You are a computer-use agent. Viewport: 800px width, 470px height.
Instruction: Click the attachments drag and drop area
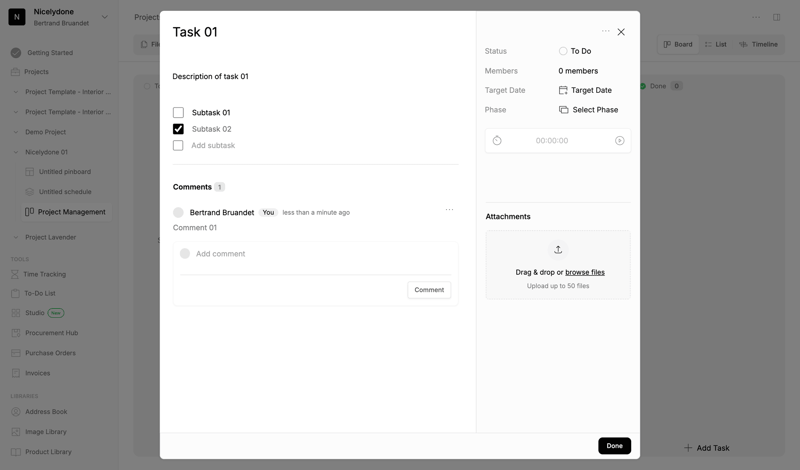click(558, 265)
